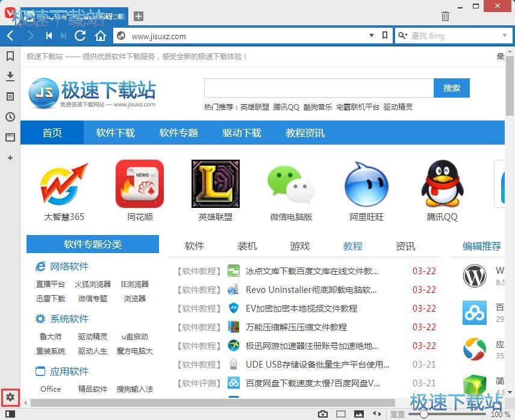Expand the address bar history dropdown
The width and height of the screenshot is (515, 420).
click(372, 36)
